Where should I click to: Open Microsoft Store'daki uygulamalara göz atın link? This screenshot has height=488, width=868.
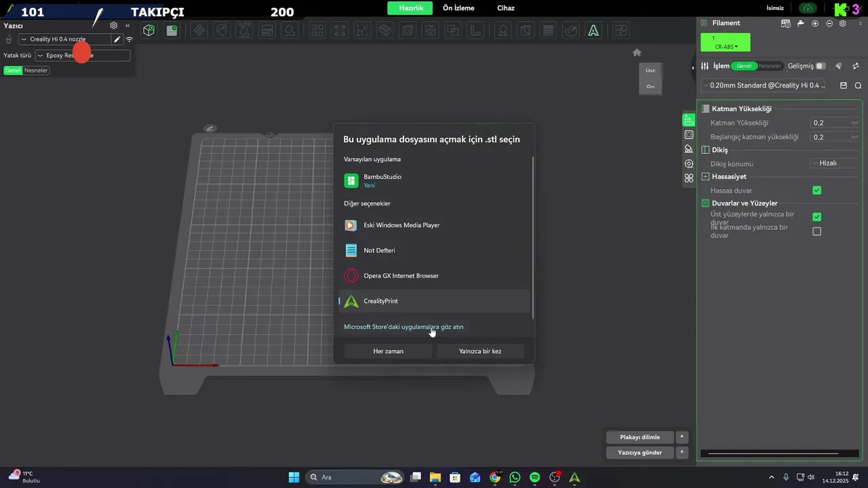403,327
